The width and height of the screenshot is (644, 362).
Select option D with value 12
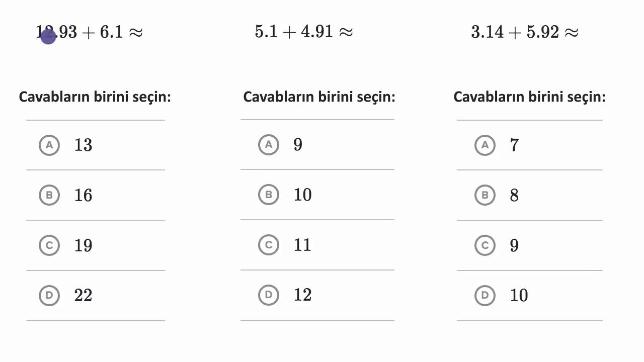coord(269,295)
